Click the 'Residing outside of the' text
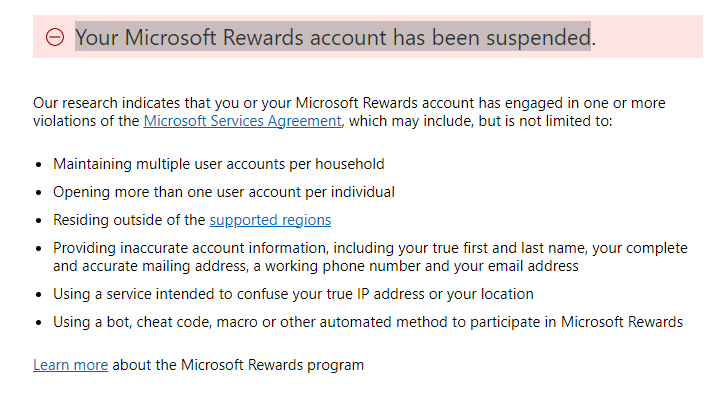 129,220
